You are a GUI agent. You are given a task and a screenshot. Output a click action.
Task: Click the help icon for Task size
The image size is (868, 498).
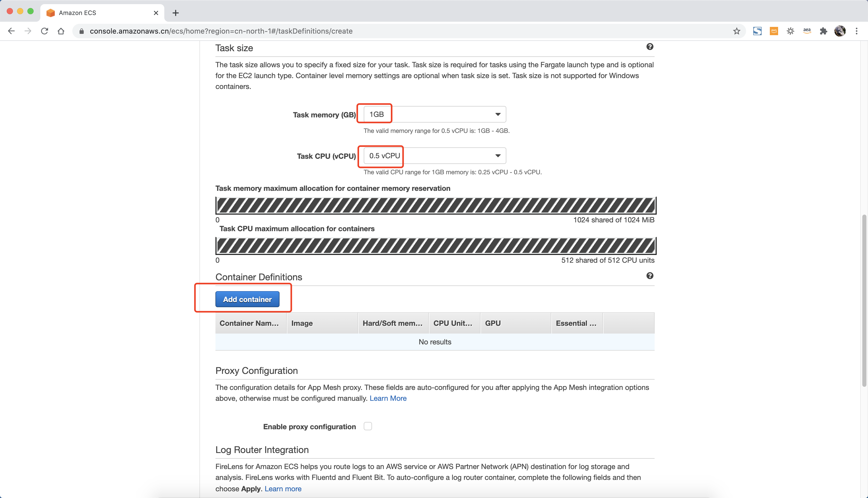650,47
